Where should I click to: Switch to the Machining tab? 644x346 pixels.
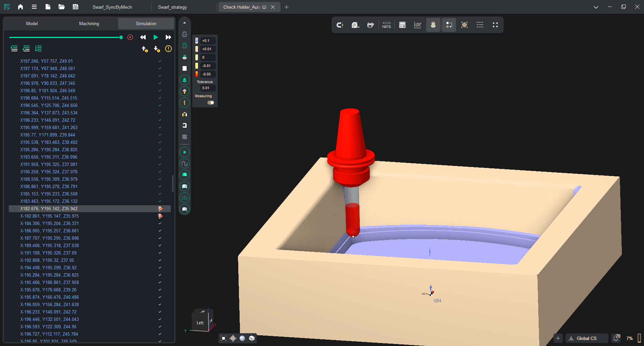pos(89,23)
